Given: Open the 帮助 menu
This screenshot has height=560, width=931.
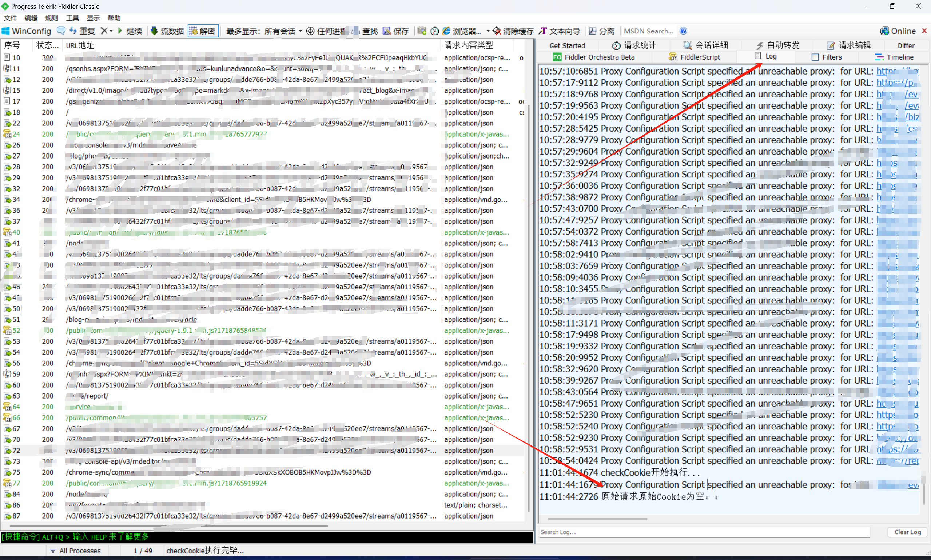Looking at the screenshot, I should coord(114,18).
